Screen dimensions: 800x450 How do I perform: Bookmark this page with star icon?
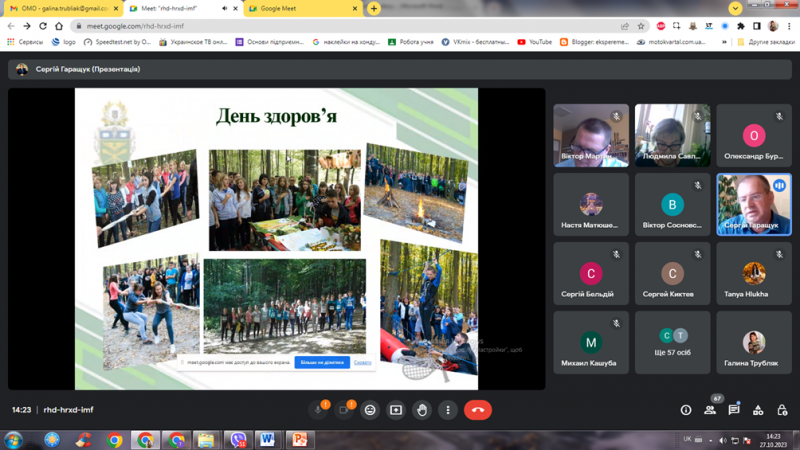click(641, 26)
